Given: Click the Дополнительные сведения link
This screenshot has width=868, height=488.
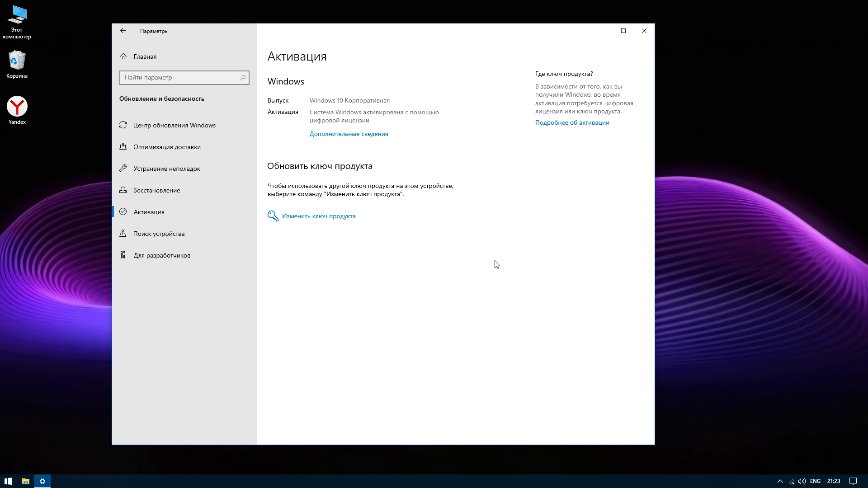Looking at the screenshot, I should [349, 134].
